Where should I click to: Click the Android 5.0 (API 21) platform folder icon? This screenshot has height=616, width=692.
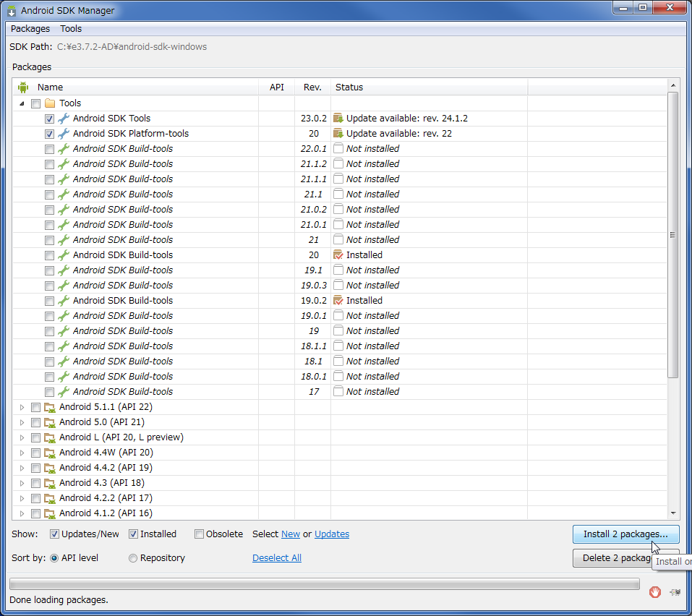(50, 422)
